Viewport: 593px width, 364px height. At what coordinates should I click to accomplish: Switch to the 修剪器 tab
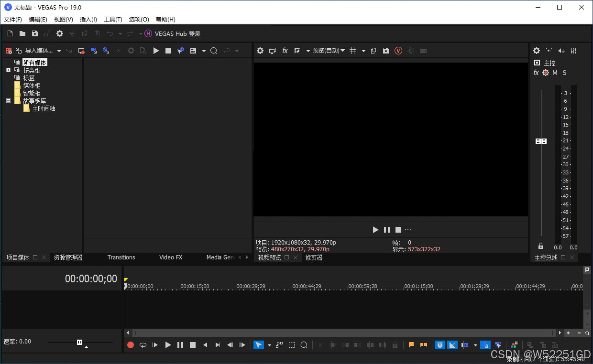(314, 257)
